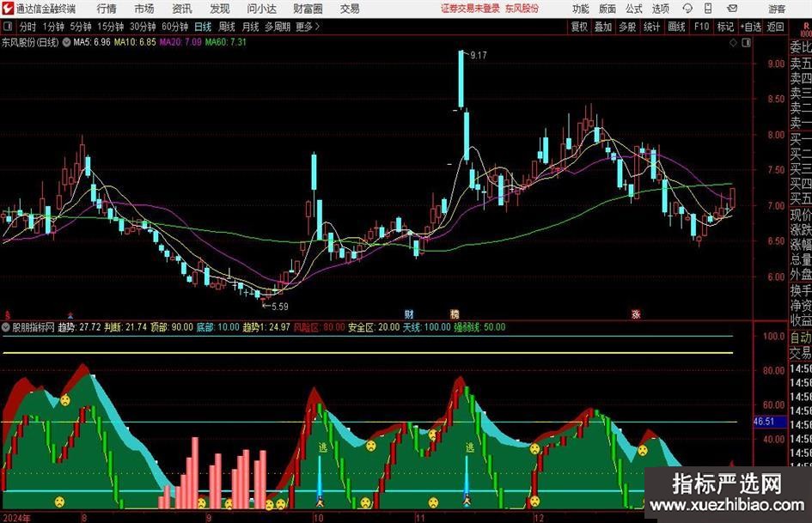The width and height of the screenshot is (812, 523).
Task: Click the 返回 back button
Action: (776, 27)
